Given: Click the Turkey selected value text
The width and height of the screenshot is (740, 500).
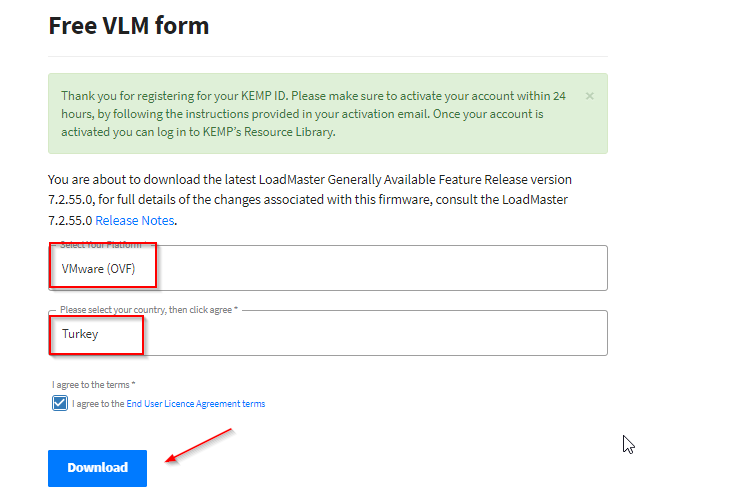Looking at the screenshot, I should pos(80,334).
